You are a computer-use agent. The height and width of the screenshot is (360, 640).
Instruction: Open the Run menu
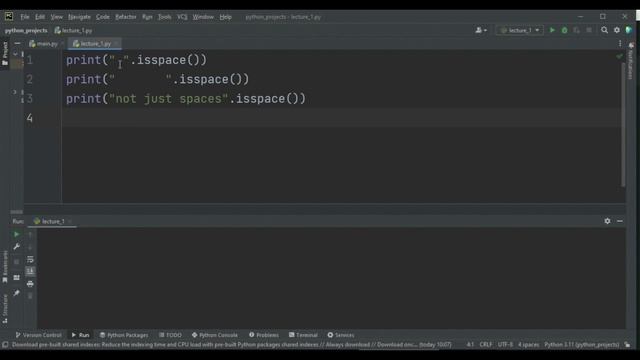147,17
